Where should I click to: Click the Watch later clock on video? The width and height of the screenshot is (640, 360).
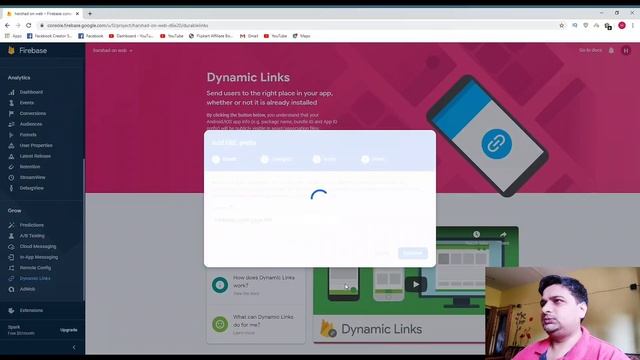pyautogui.click(x=476, y=234)
